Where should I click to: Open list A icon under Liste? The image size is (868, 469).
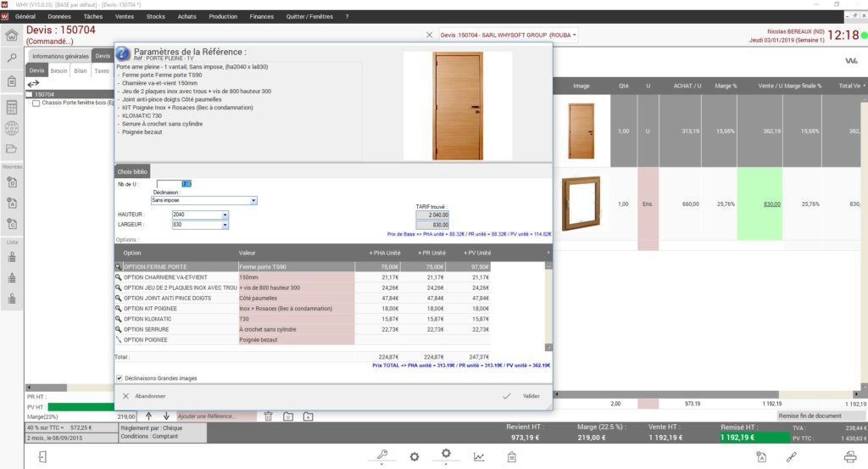point(12,277)
